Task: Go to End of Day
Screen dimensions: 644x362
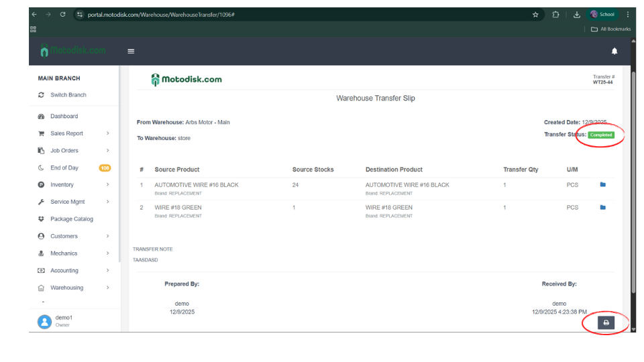Action: pos(64,168)
